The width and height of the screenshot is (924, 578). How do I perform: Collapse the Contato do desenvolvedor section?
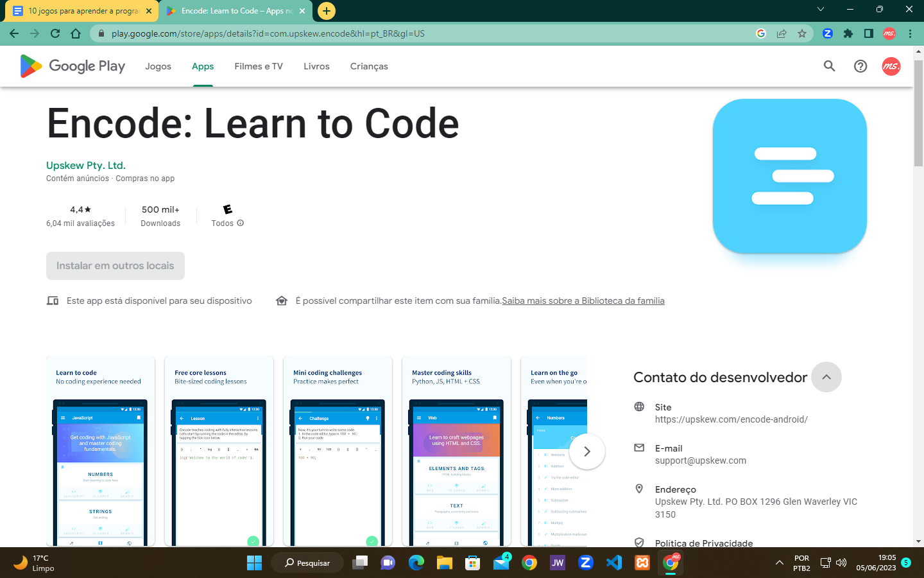pyautogui.click(x=826, y=377)
